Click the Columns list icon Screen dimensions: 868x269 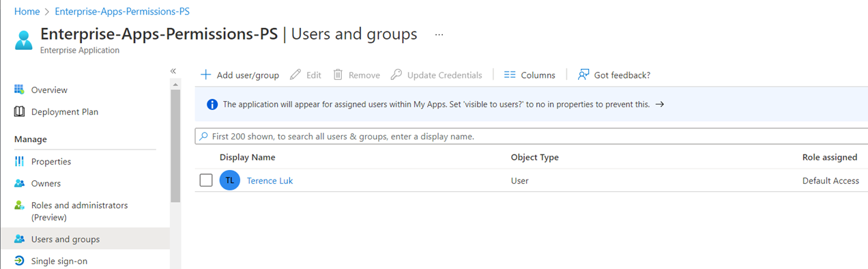509,75
